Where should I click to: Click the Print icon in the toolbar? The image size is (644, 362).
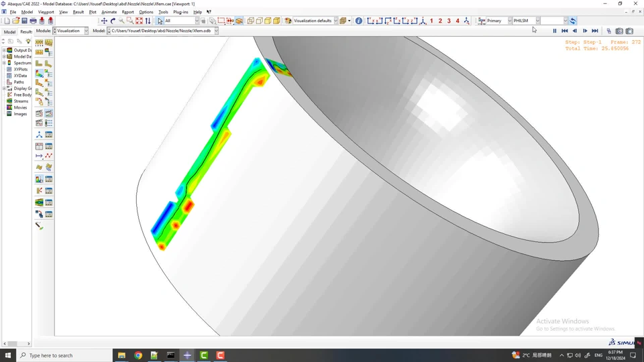pos(33,21)
